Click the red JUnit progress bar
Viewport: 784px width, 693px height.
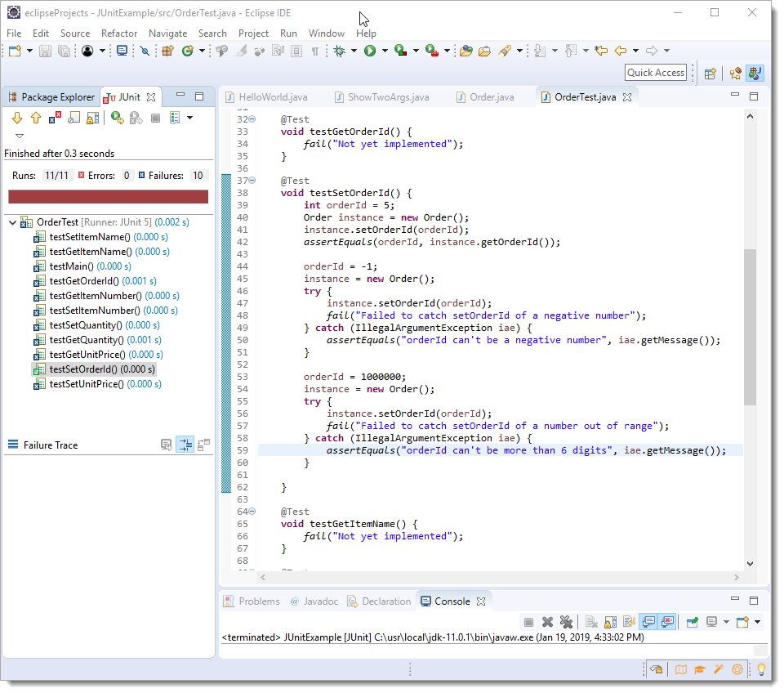(x=108, y=197)
